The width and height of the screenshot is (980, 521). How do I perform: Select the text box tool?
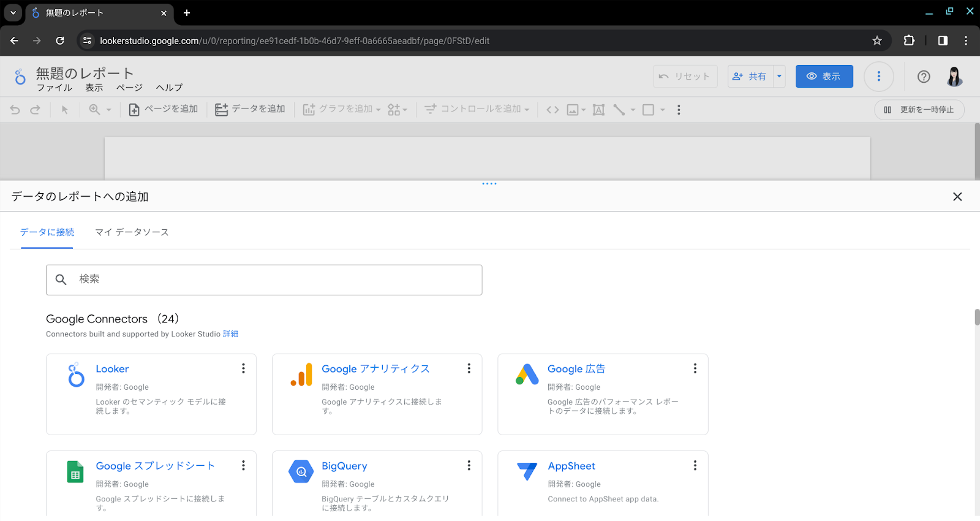(599, 110)
